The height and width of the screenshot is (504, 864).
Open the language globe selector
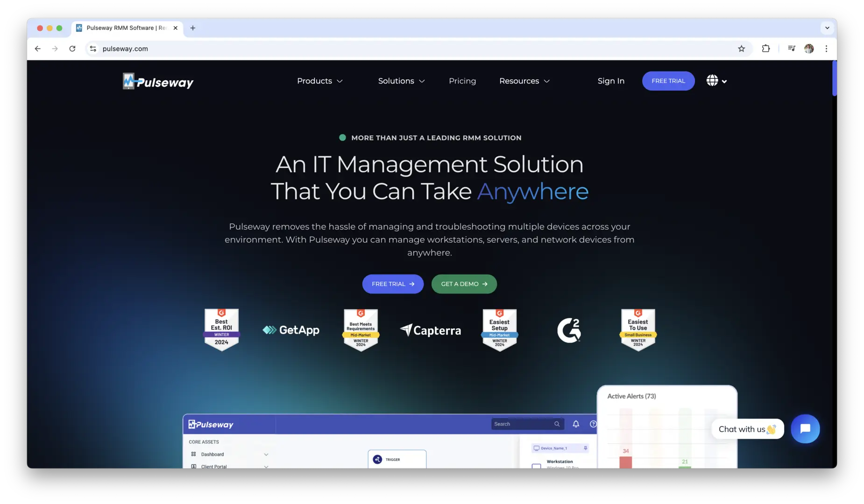pyautogui.click(x=716, y=81)
